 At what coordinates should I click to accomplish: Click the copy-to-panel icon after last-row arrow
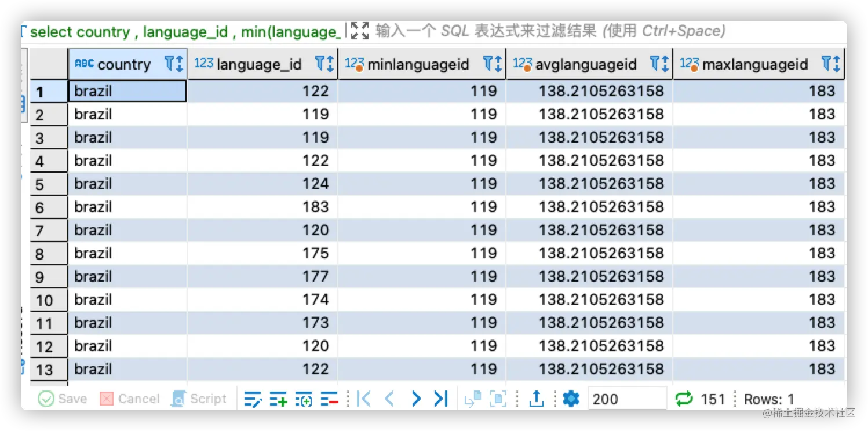point(473,399)
